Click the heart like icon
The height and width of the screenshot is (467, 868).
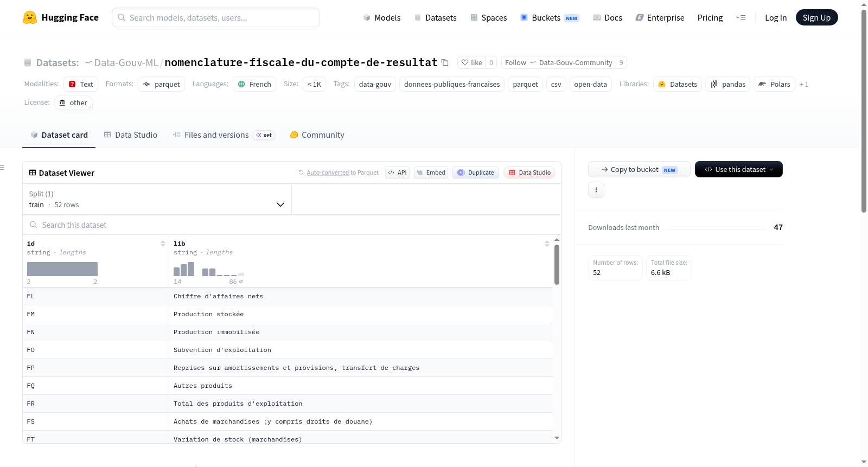[x=465, y=62]
